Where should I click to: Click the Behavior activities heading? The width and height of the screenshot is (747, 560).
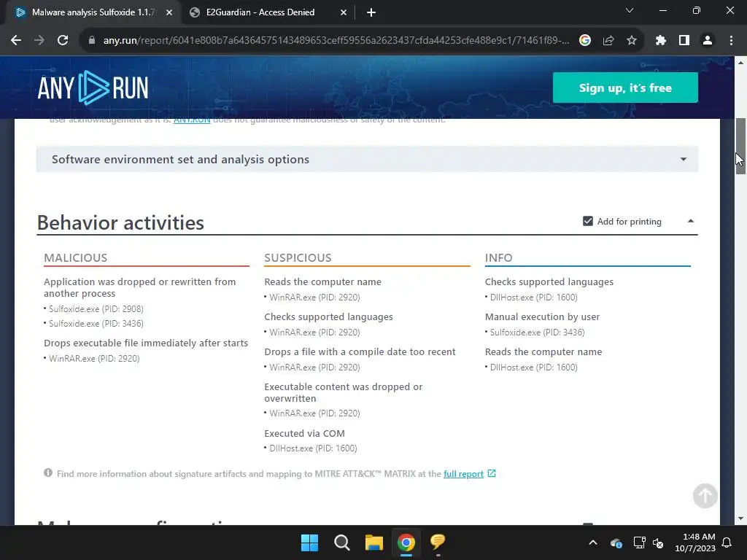coord(120,223)
